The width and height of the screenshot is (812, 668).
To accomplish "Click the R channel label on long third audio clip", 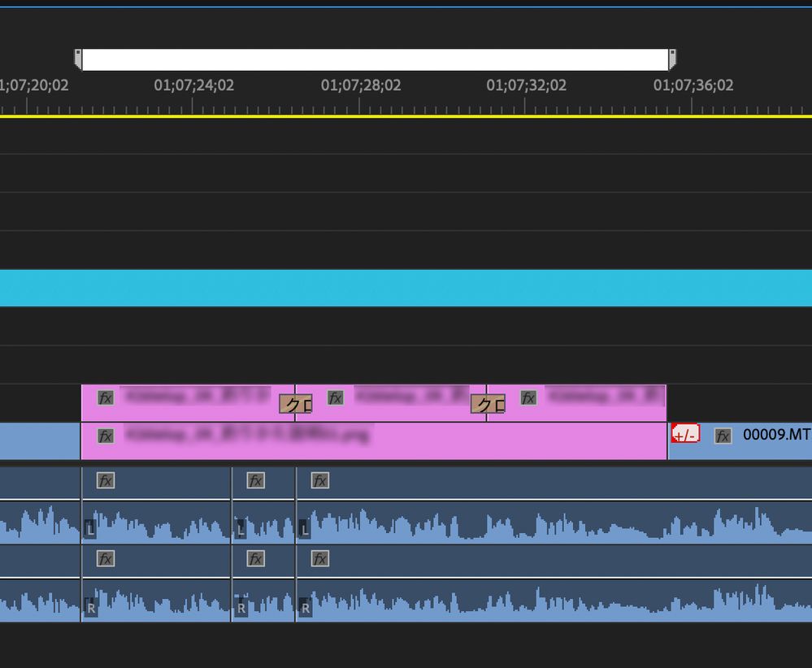I will [x=305, y=607].
